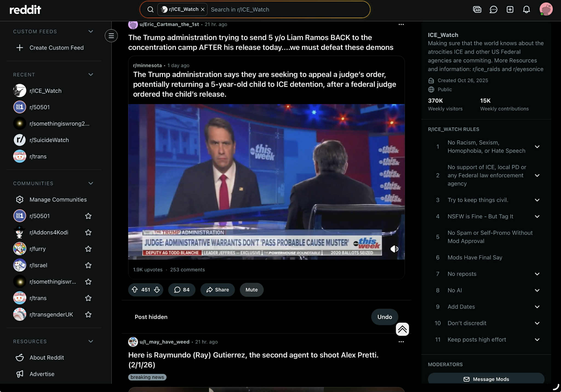The height and width of the screenshot is (392, 561).
Task: Favorite r/furry with the star
Action: 88,249
